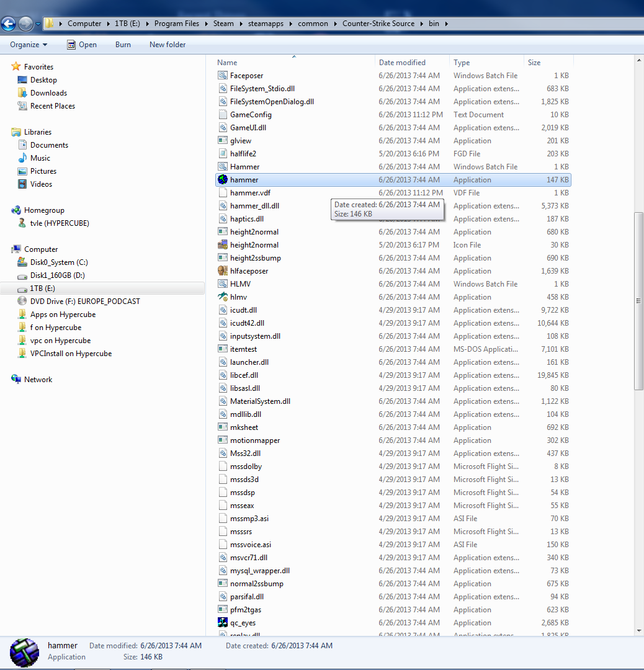Select Videos in Libraries
644x670 pixels.
pyautogui.click(x=41, y=184)
